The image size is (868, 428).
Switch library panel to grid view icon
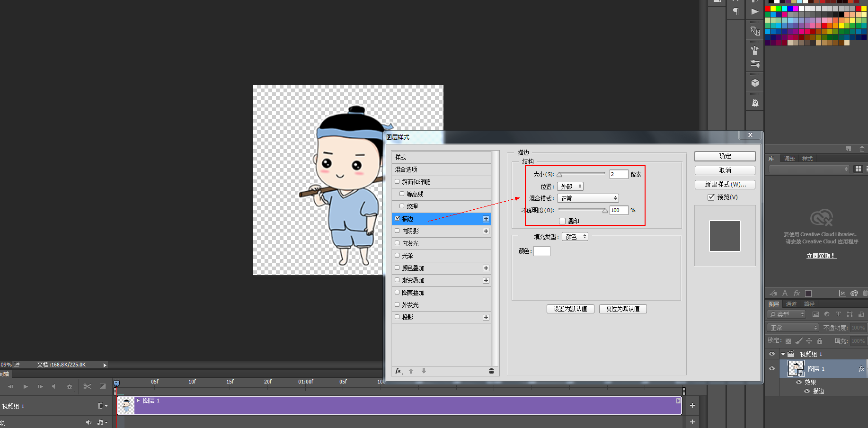pos(858,169)
